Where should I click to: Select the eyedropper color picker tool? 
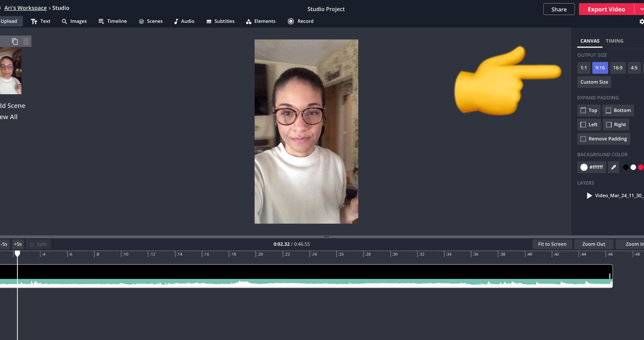[613, 167]
